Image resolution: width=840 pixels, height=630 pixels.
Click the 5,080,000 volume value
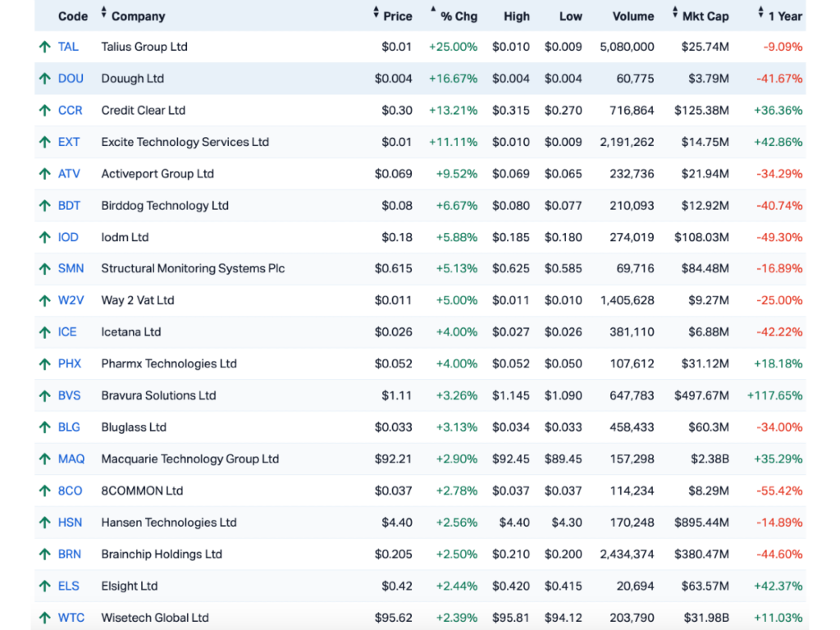coord(627,47)
